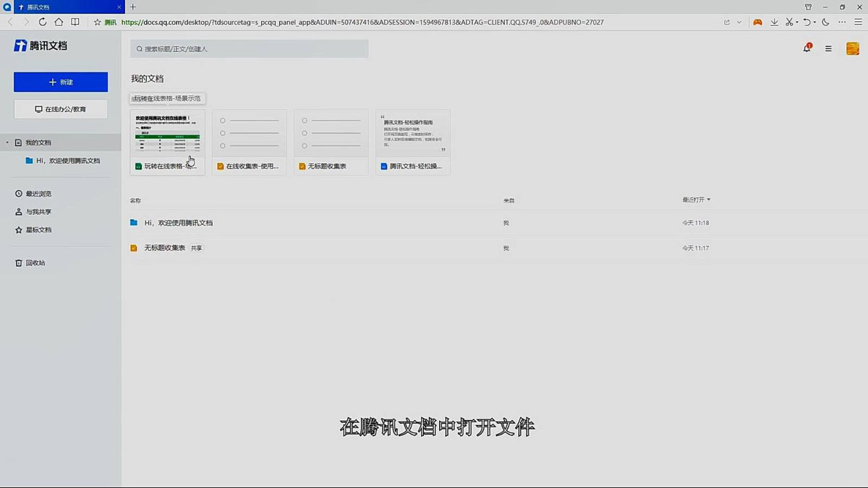Click the 来自 column header
This screenshot has height=488, width=868.
509,200
